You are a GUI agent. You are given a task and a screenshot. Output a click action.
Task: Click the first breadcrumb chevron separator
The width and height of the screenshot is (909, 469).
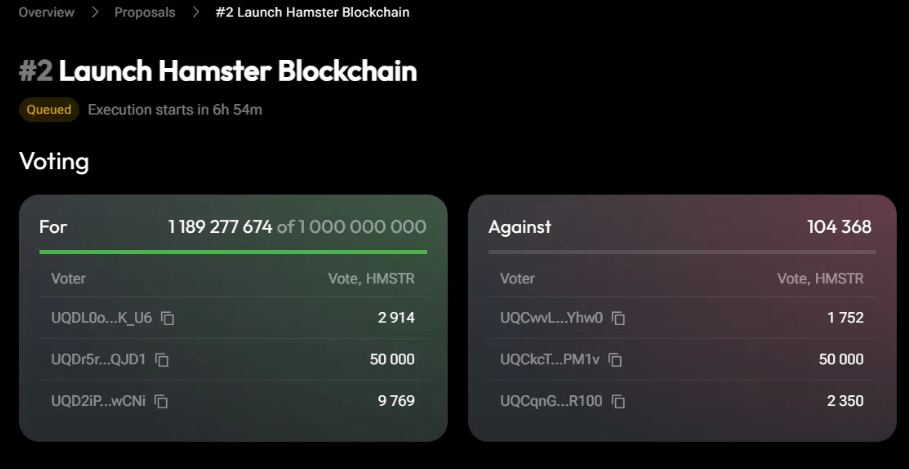click(x=95, y=13)
